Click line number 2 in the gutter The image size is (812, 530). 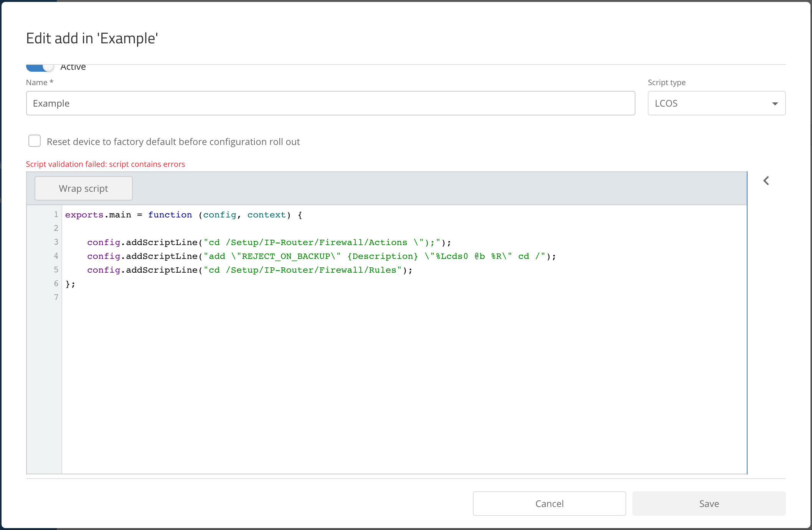click(x=56, y=228)
